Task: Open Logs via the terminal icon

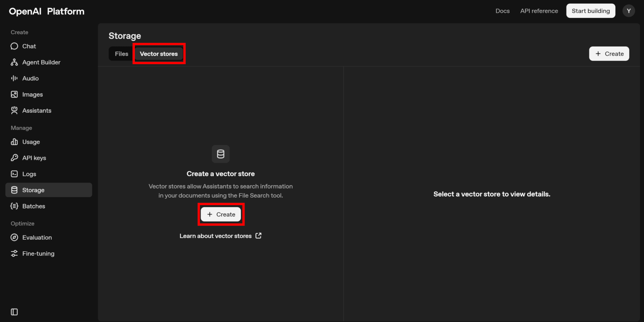Action: pyautogui.click(x=14, y=174)
